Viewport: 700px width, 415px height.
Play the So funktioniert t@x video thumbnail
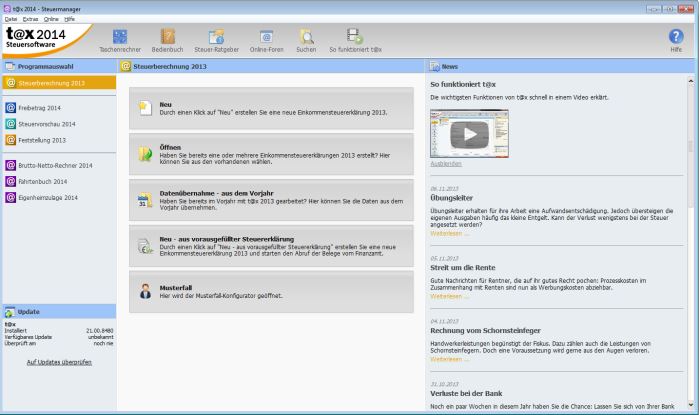tap(468, 132)
